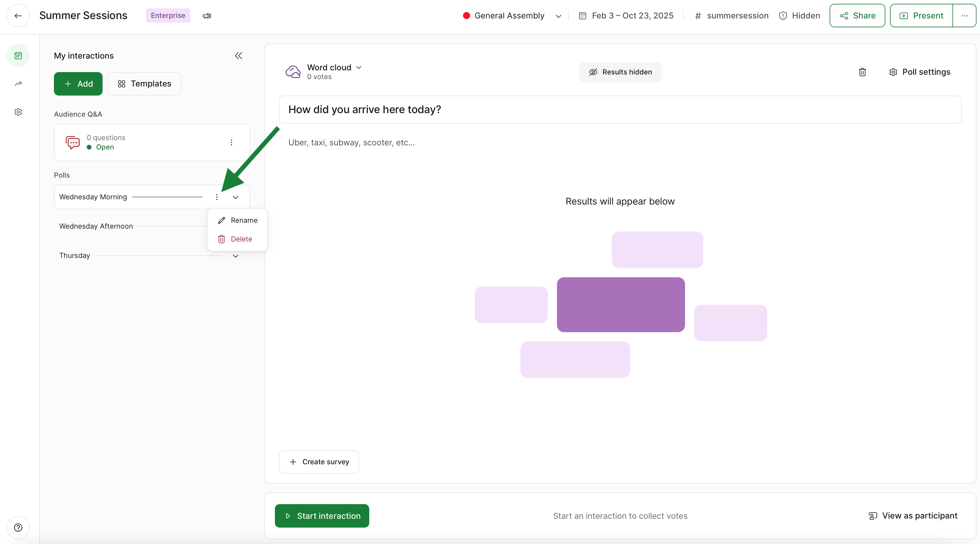Collapse the Wednesday Morning polls section
This screenshot has width=980, height=544.
tap(236, 197)
